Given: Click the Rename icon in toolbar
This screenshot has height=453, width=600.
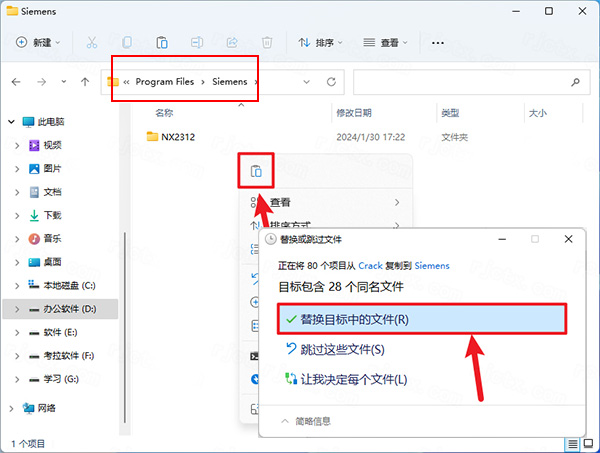Looking at the screenshot, I should pos(197,42).
